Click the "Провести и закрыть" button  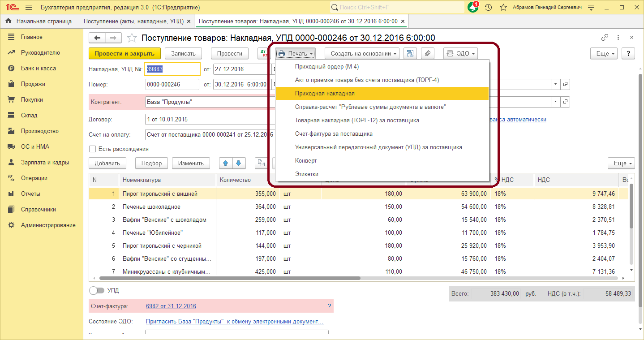125,53
